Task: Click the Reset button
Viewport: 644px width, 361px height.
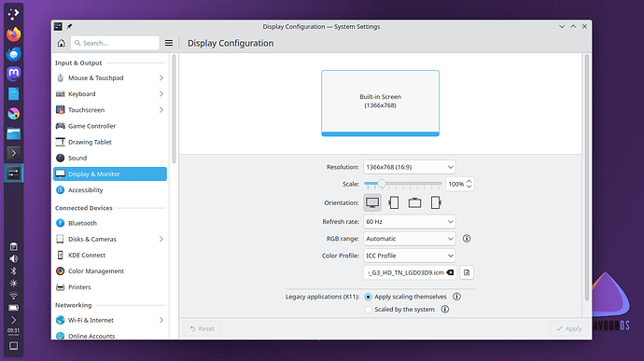Action: pos(203,328)
